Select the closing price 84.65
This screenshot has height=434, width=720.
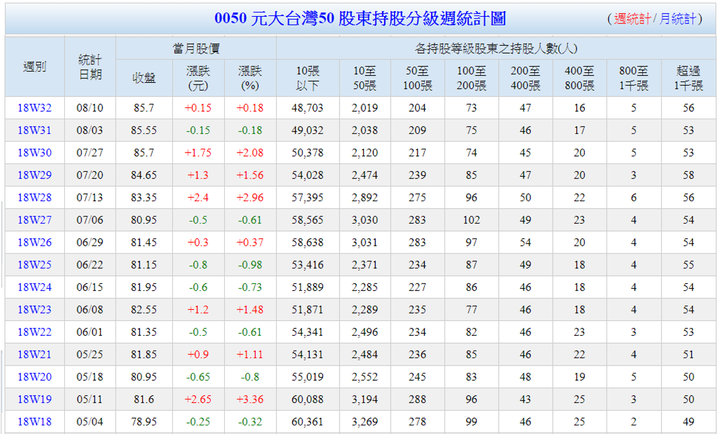click(144, 175)
